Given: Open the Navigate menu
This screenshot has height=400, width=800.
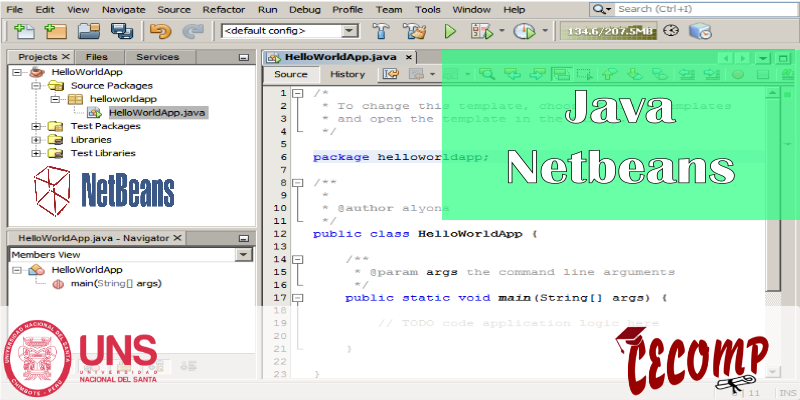Looking at the screenshot, I should click(123, 10).
